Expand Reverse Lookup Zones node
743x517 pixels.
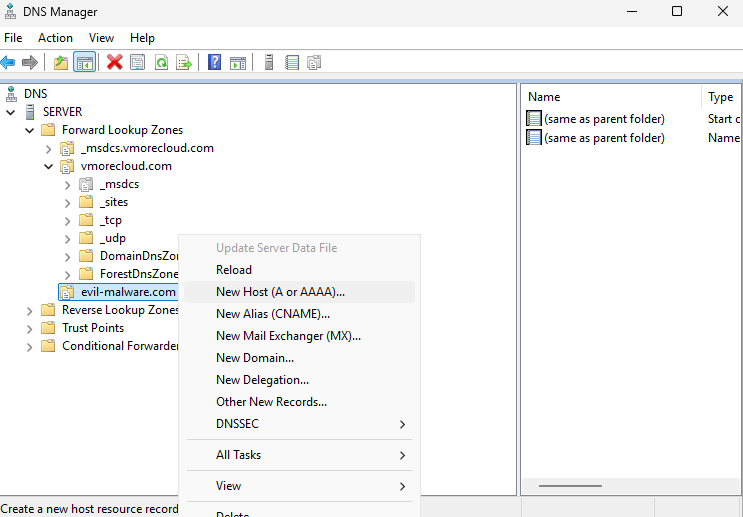click(x=29, y=311)
